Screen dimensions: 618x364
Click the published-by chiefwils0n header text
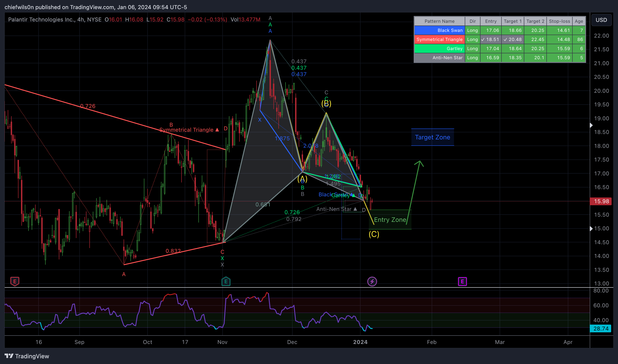point(96,7)
